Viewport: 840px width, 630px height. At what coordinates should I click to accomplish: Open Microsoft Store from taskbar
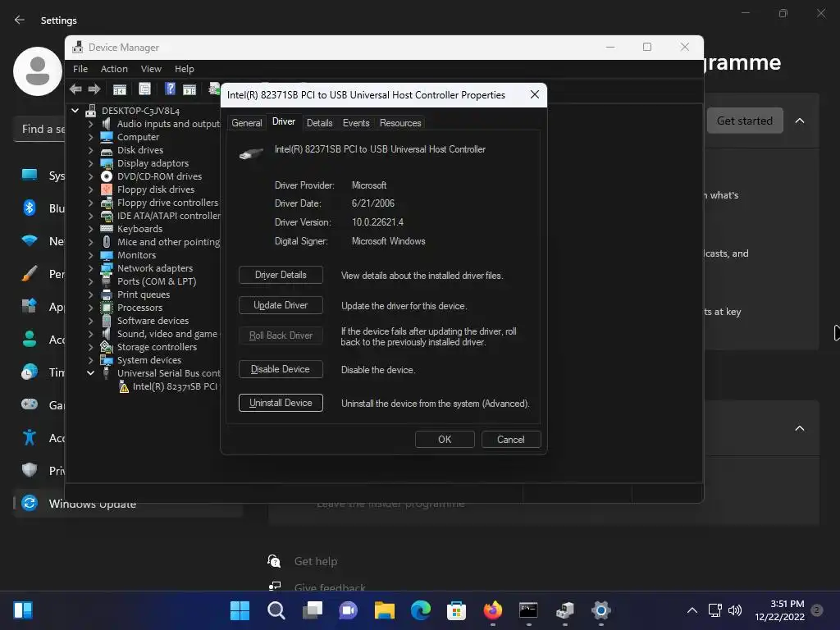coord(456,610)
